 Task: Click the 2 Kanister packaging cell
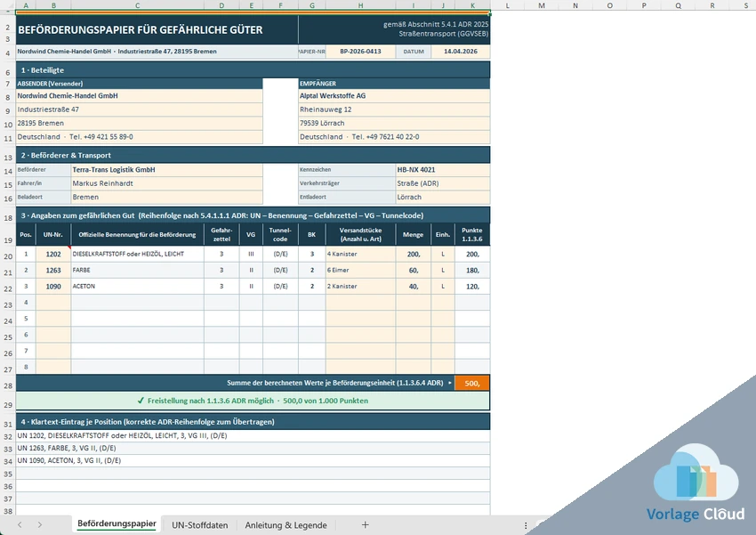point(360,286)
